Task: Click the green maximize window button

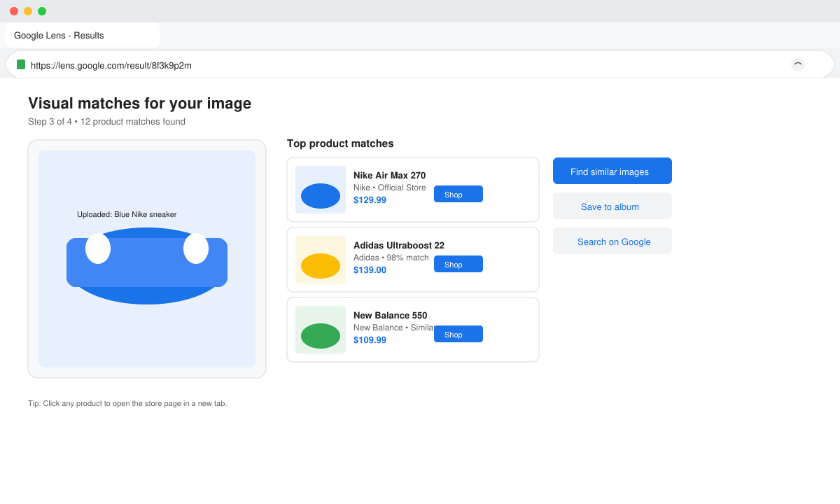Action: [x=42, y=11]
